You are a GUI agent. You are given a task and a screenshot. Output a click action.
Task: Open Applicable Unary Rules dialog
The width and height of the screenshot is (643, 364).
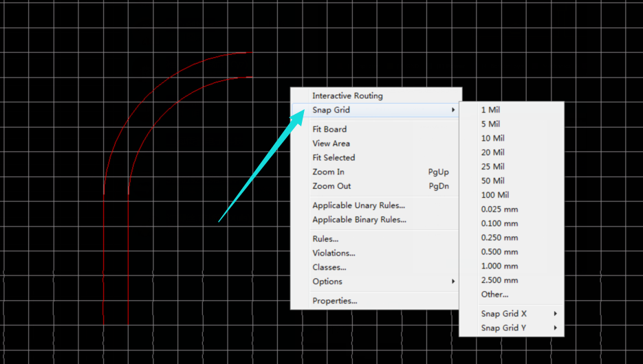tap(358, 205)
